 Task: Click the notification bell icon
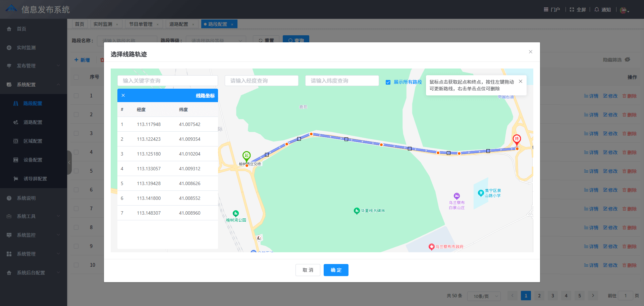pyautogui.click(x=597, y=9)
